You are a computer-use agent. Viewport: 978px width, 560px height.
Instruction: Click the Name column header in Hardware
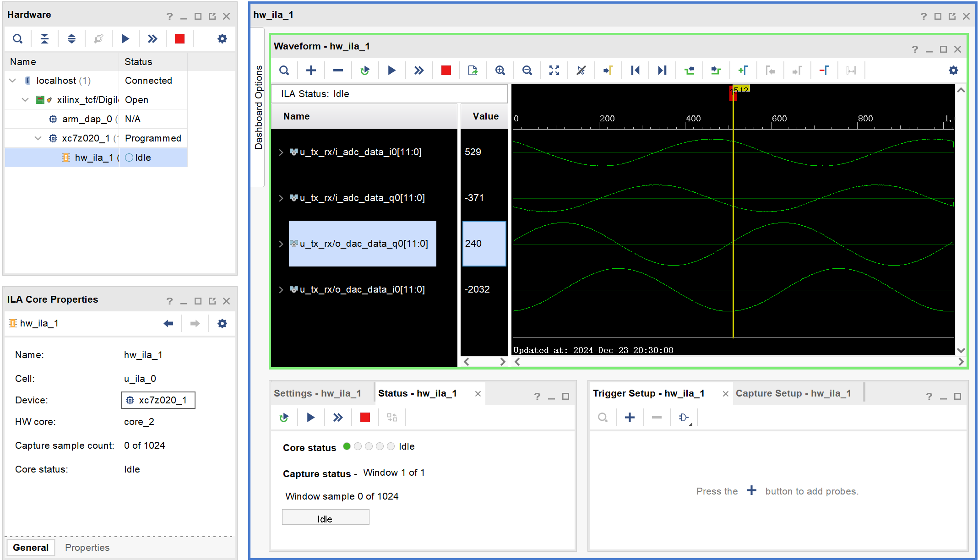tap(62, 62)
